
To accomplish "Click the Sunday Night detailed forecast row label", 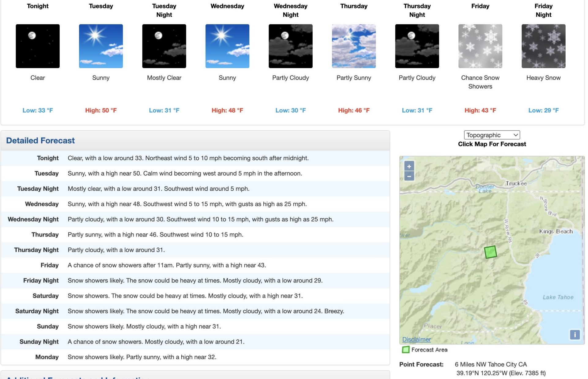I will click(39, 342).
